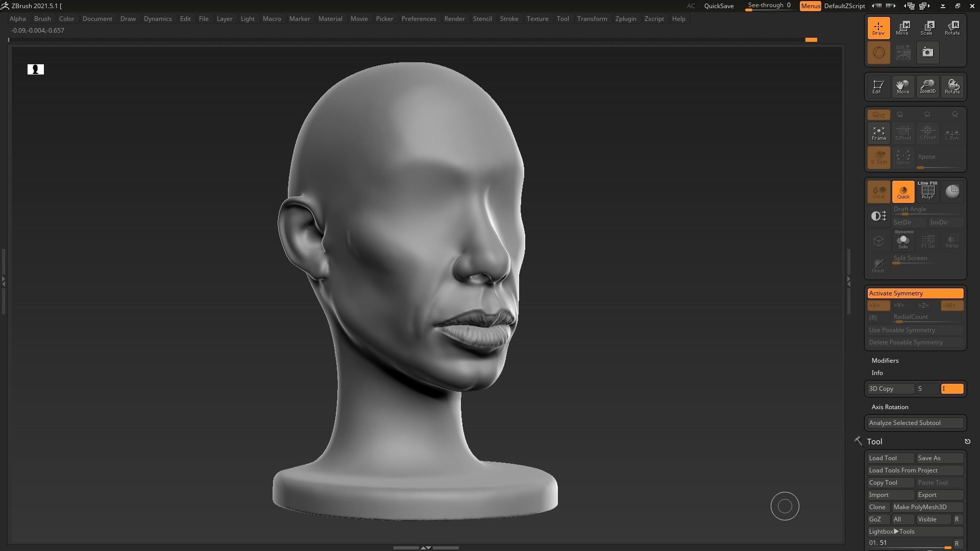Open the Brush menu
Viewport: 980px width, 551px height.
click(x=42, y=19)
